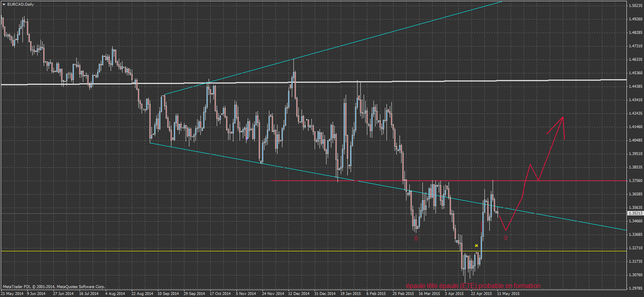Click the red 'épaule tête épaule' text label
The width and height of the screenshot is (644, 297).
pos(473,286)
